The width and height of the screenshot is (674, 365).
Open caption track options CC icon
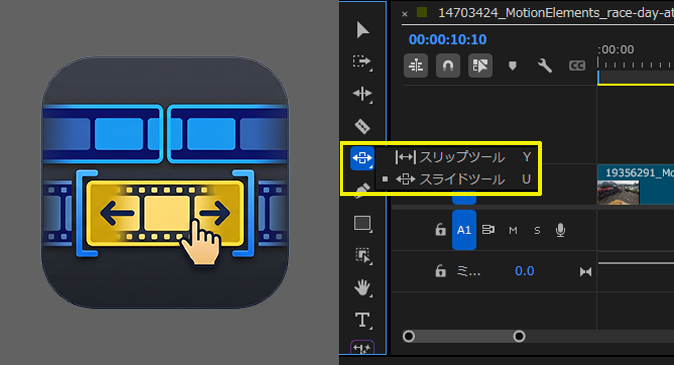[577, 66]
